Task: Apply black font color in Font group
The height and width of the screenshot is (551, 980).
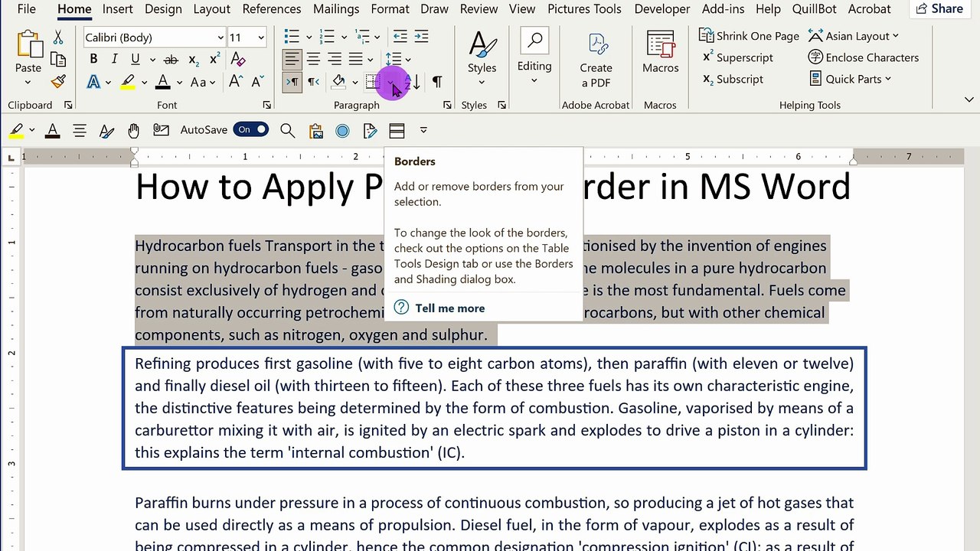Action: (x=162, y=82)
